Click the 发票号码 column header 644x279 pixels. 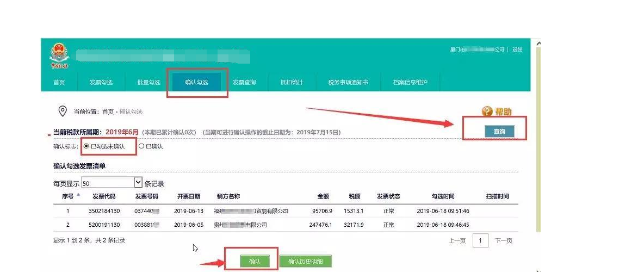146,196
